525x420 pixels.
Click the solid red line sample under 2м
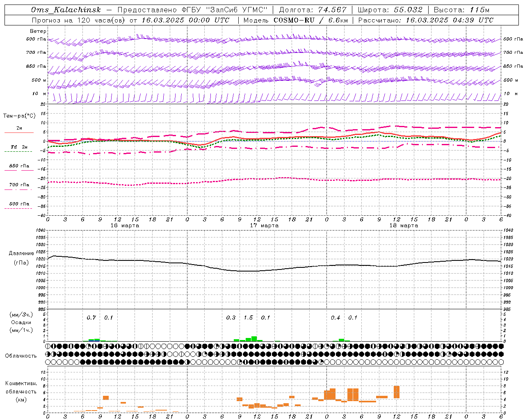click(x=19, y=132)
